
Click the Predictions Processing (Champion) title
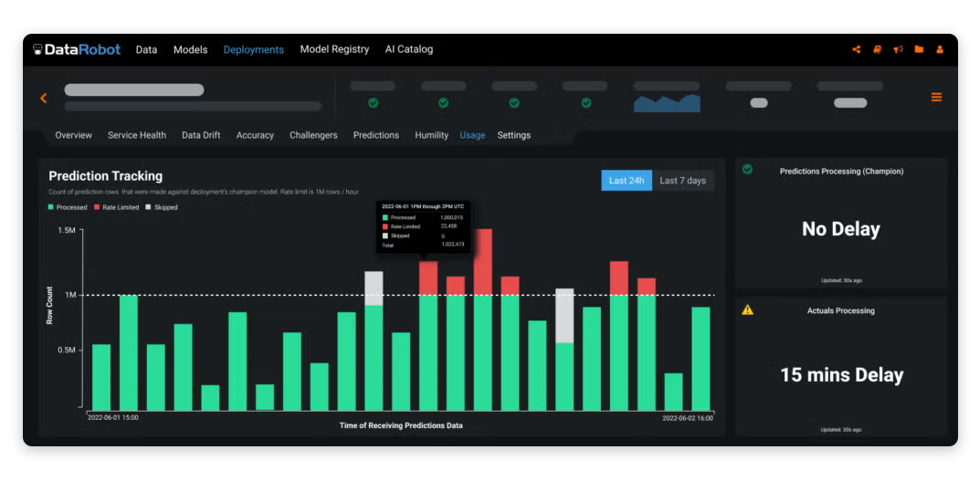tap(841, 172)
